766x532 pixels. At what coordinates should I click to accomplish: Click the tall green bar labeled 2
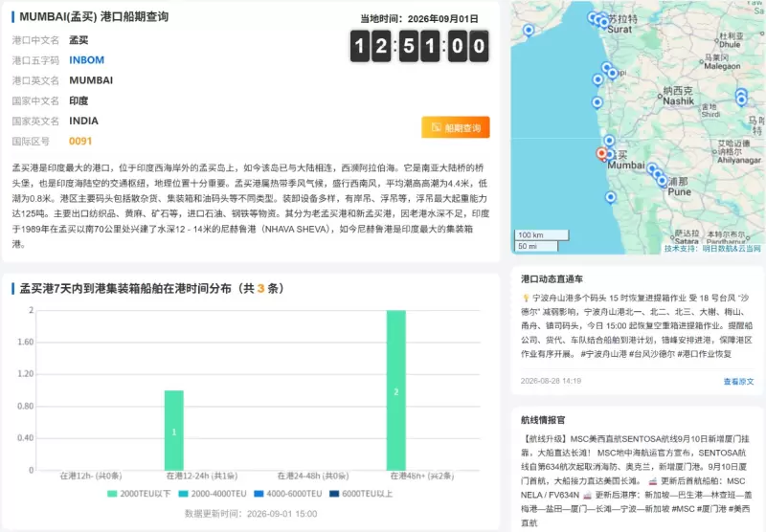395,390
